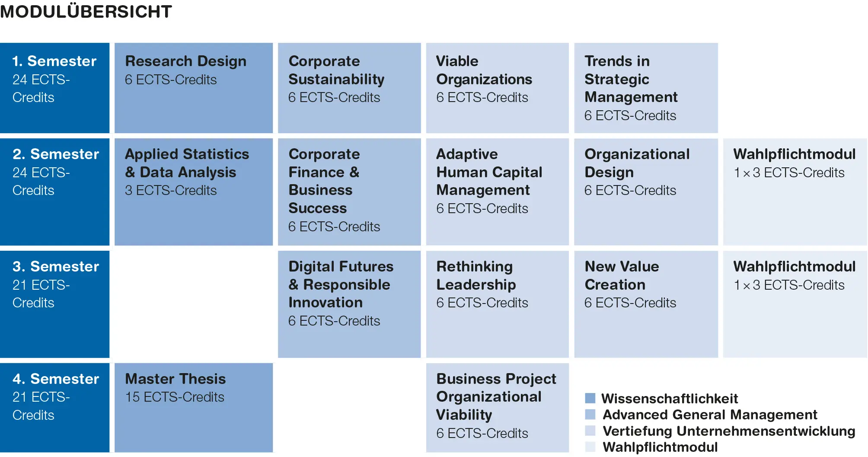This screenshot has height=457, width=868.
Task: Select the Master Thesis module tile
Action: pos(194,408)
